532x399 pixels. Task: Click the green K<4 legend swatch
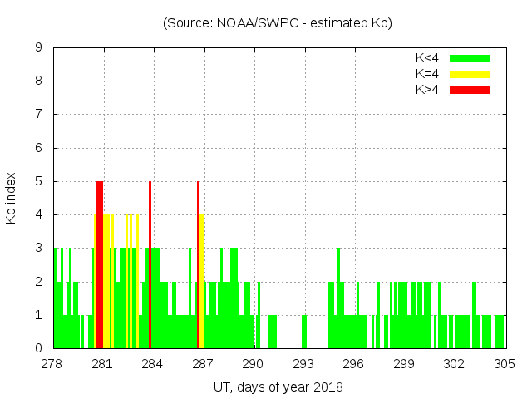[x=470, y=58]
